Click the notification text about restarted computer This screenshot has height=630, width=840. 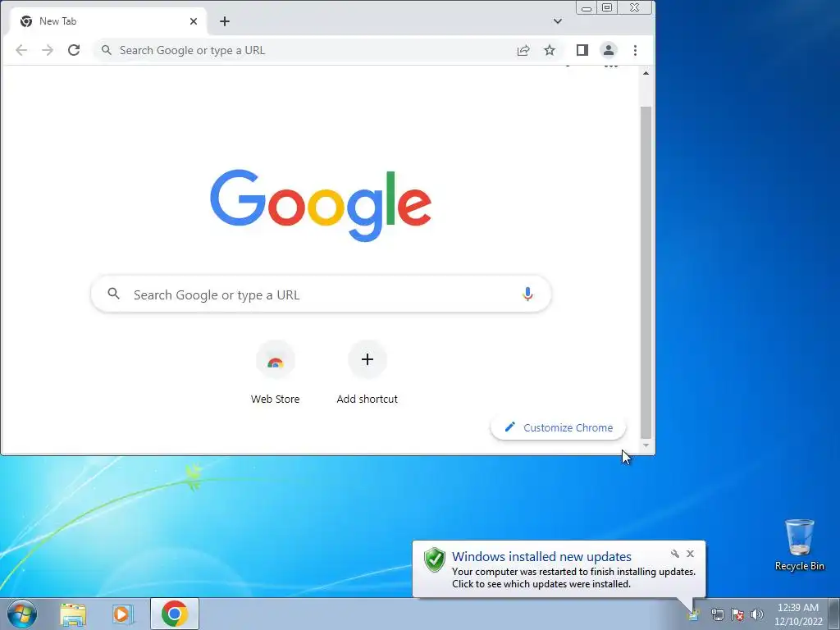click(x=573, y=577)
